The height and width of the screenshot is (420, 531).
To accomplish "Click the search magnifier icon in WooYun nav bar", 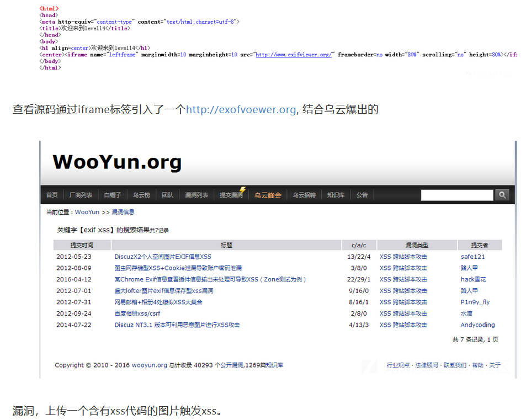I will point(502,195).
